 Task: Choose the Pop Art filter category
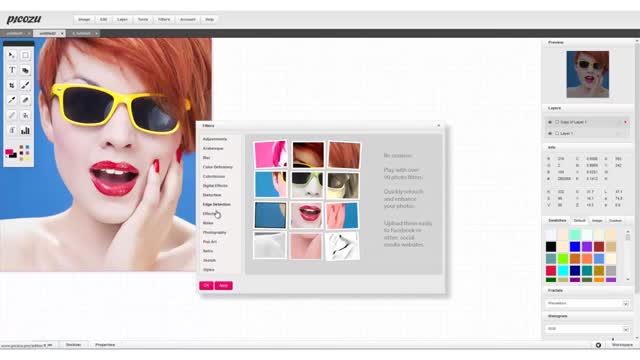(x=210, y=242)
